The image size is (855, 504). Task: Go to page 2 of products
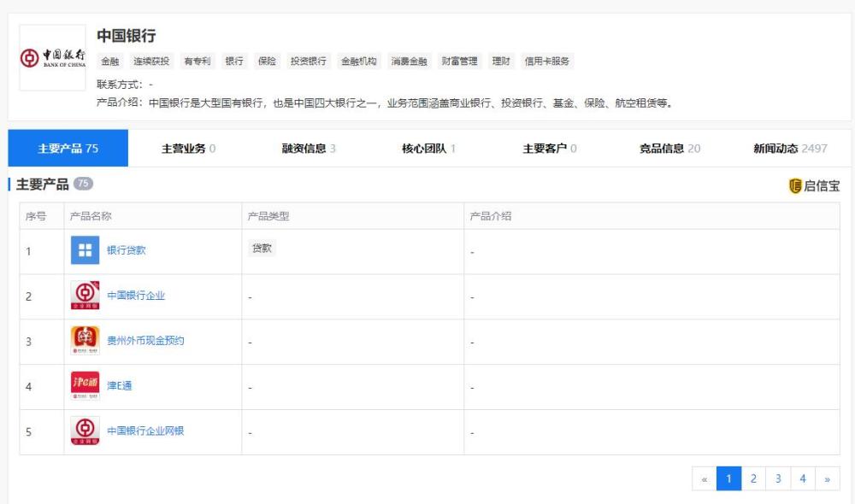753,479
